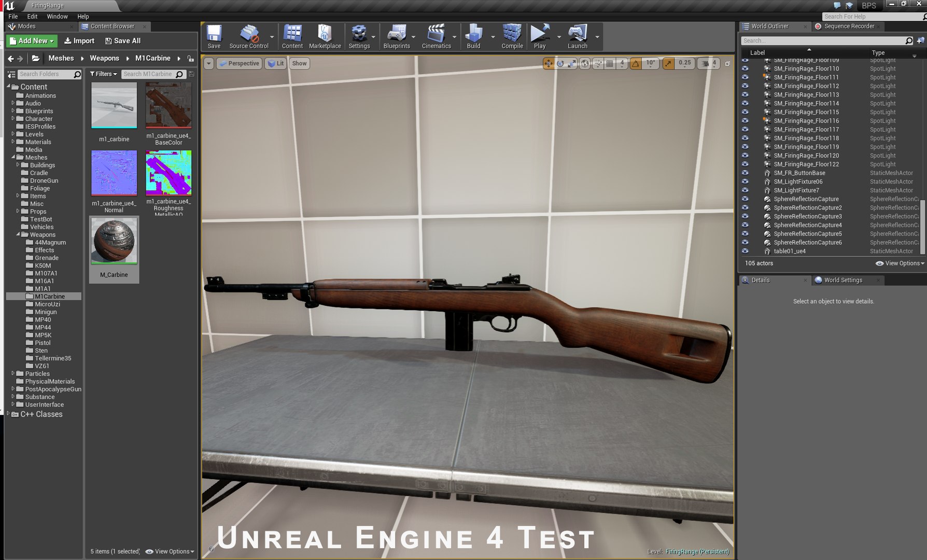Screen dimensions: 927x560
Task: Expand the Particles folder in tree
Action: 13,373
